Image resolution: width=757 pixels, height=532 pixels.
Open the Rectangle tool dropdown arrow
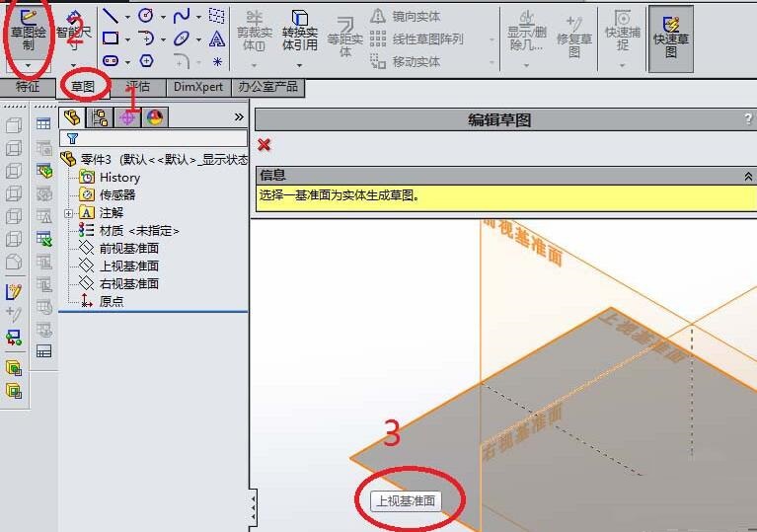[127, 39]
